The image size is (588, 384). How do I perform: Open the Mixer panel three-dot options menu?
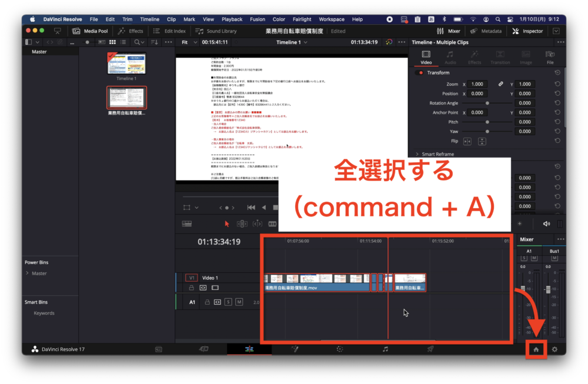tap(560, 239)
